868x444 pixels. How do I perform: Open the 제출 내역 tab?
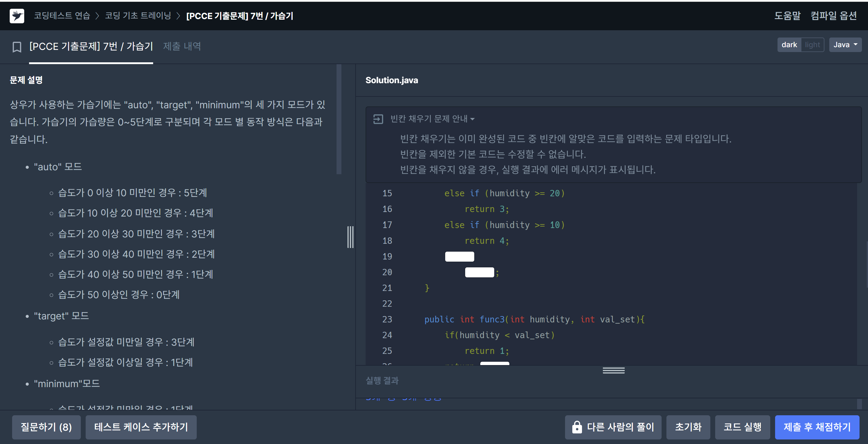pos(182,46)
